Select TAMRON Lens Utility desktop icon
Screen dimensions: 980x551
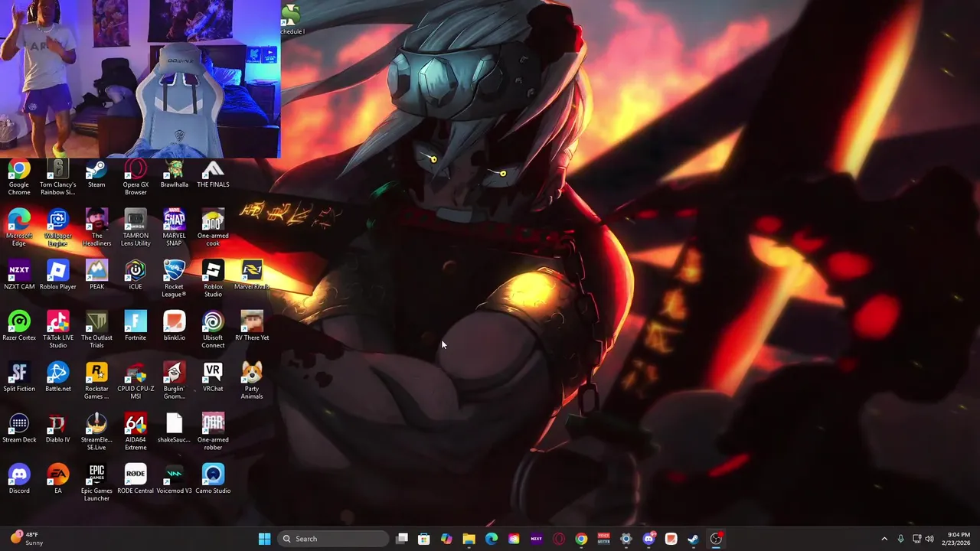(136, 228)
